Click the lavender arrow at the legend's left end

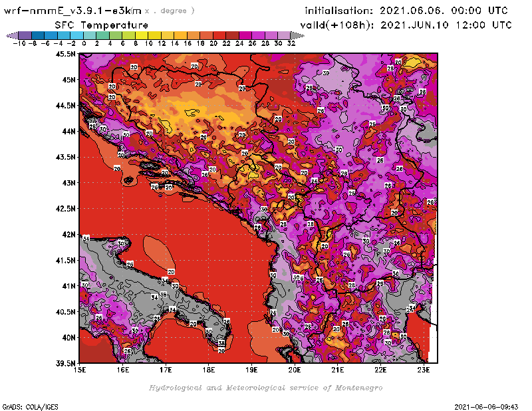coord(12,35)
